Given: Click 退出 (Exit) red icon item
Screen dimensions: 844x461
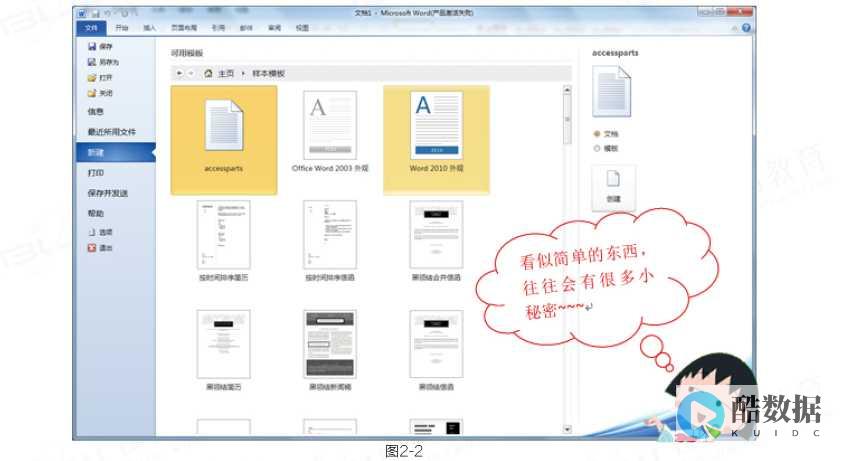Looking at the screenshot, I should (101, 248).
